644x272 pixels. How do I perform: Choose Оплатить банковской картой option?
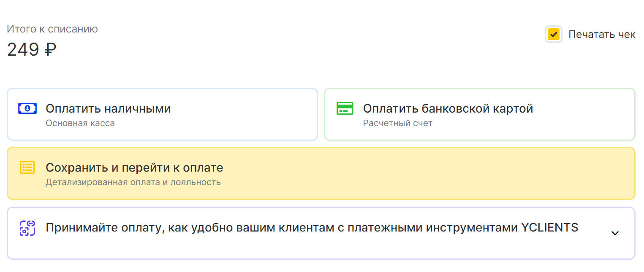pyautogui.click(x=480, y=114)
